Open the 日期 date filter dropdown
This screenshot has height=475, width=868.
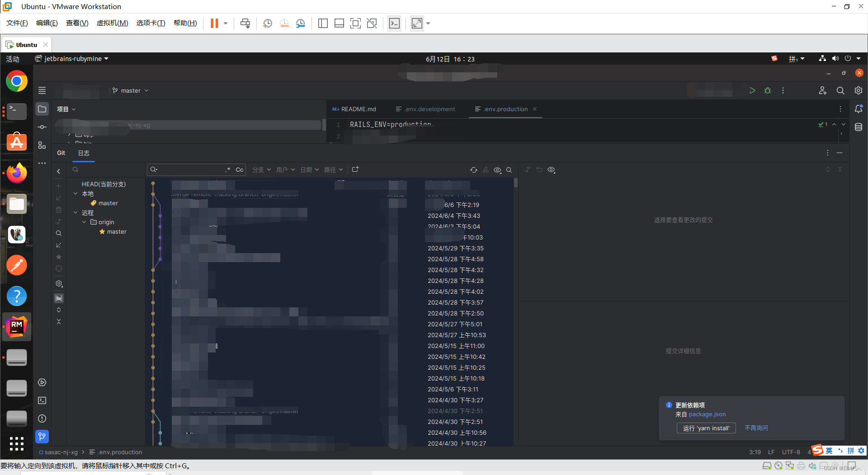click(307, 169)
